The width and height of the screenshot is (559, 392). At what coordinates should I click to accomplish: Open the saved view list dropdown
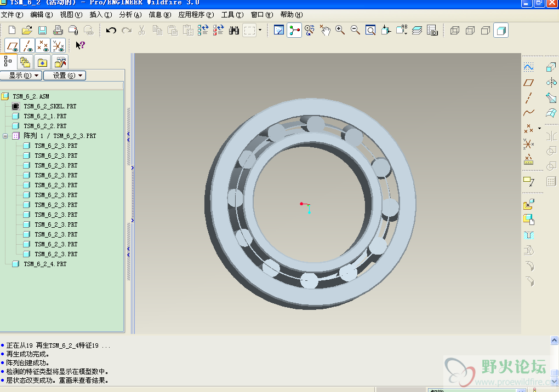click(401, 30)
